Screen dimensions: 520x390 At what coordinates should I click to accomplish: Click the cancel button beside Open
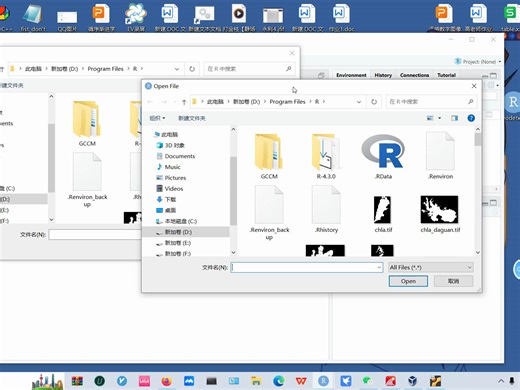453,281
